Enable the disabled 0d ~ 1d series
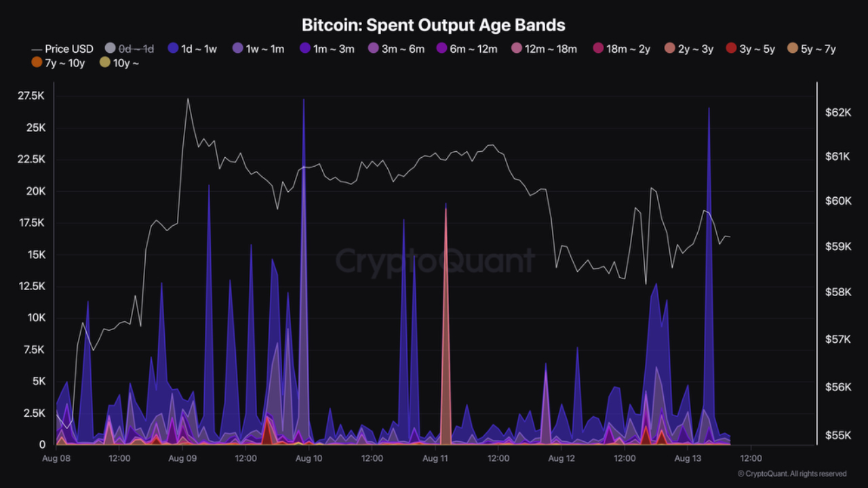This screenshot has width=868, height=488. (x=130, y=49)
